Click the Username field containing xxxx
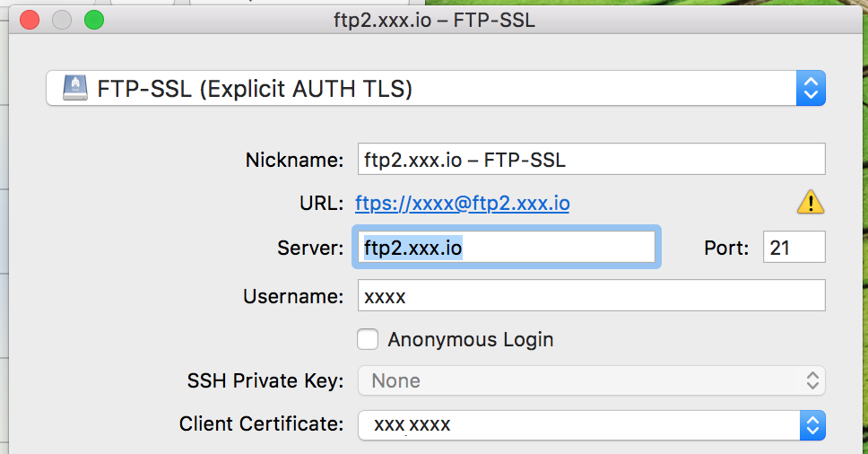 coord(592,295)
